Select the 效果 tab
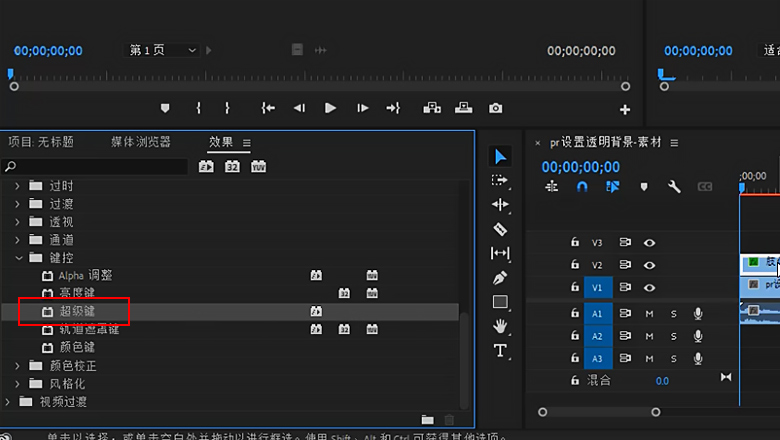This screenshot has height=440, width=780. [221, 142]
